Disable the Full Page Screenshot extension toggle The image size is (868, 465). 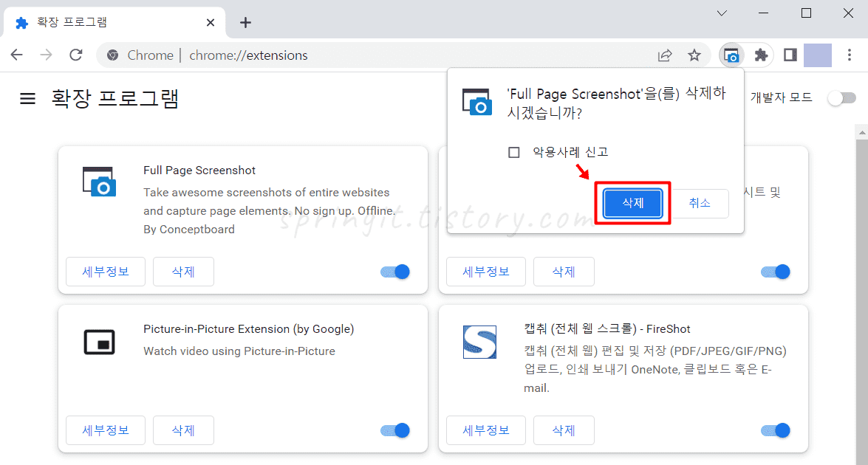pos(394,272)
